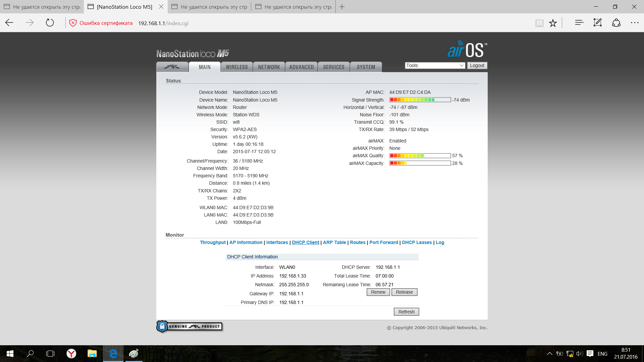The height and width of the screenshot is (362, 644).
Task: Open the Routes link
Action: click(x=358, y=242)
